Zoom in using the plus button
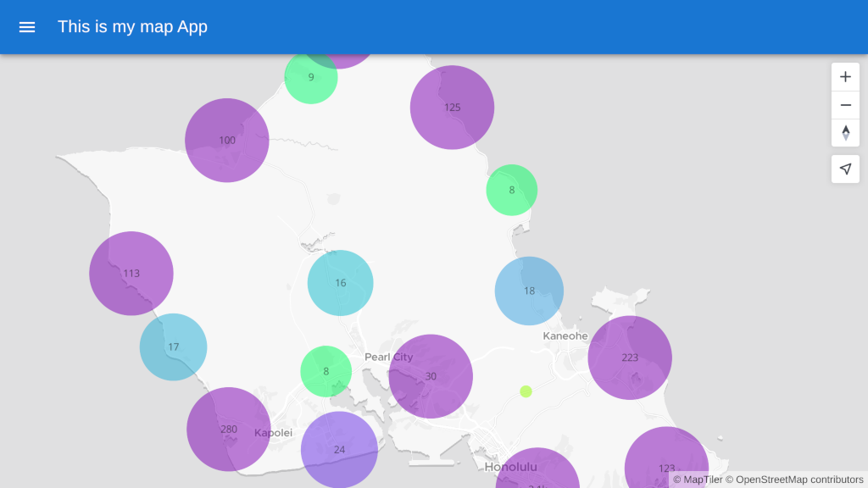This screenshot has width=868, height=488. tap(845, 77)
